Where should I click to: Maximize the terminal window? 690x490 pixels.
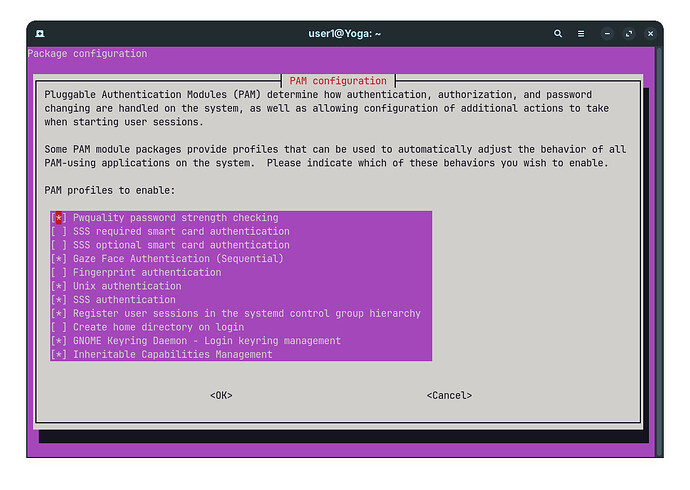(629, 33)
